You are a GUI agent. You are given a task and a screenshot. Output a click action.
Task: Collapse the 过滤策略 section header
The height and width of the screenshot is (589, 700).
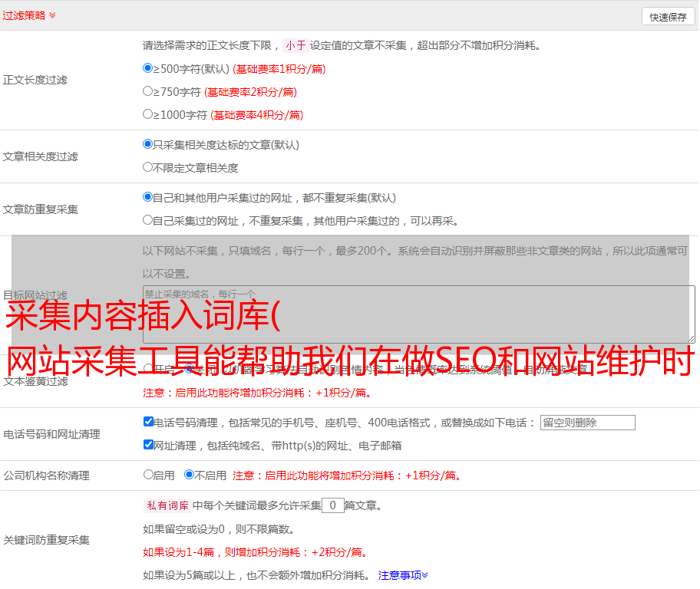point(29,15)
